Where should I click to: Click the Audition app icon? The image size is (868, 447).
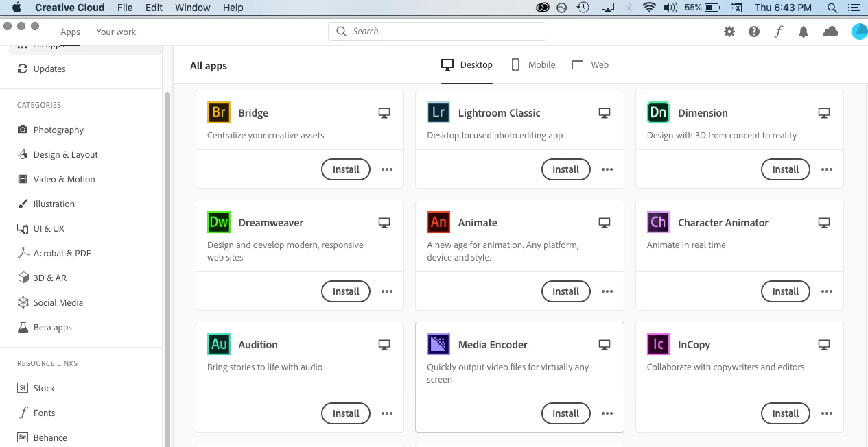click(x=219, y=344)
